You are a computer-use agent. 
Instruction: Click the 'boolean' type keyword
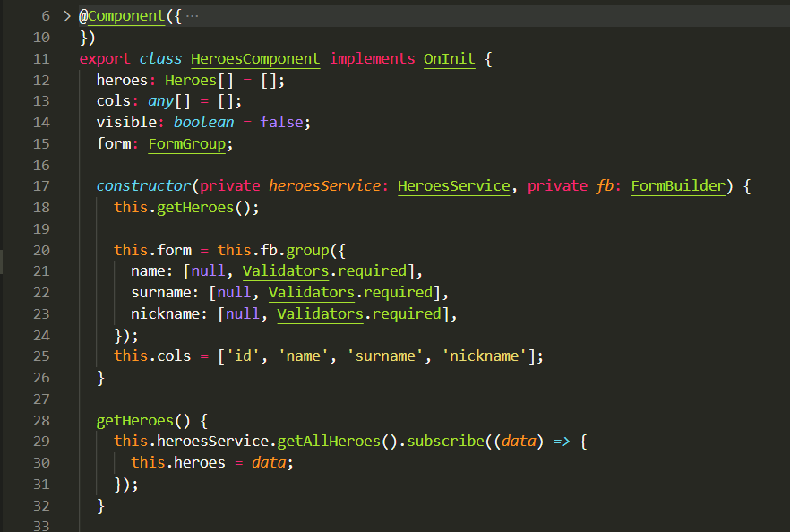coord(203,123)
